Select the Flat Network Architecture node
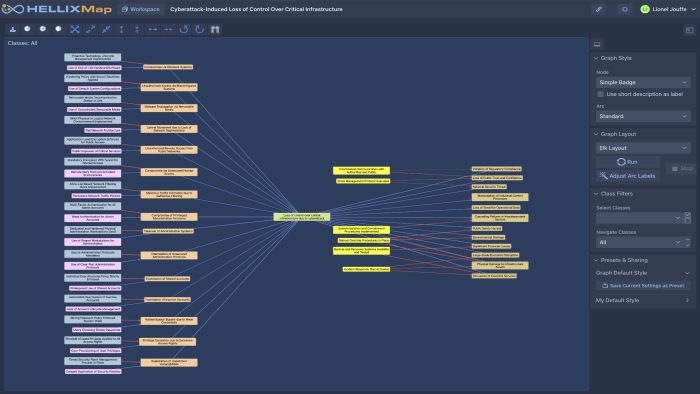This screenshot has width=700, height=394. (103, 130)
